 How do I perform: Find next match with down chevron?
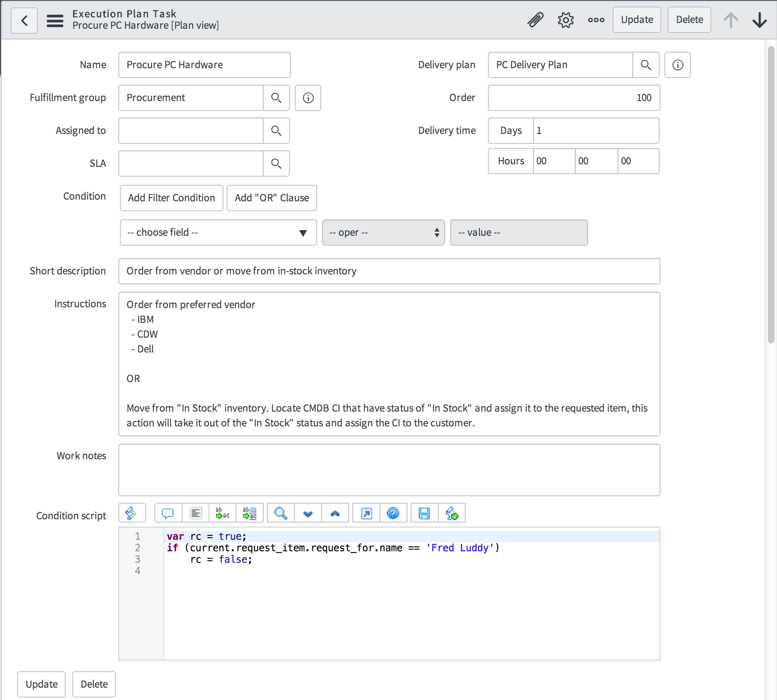pyautogui.click(x=308, y=513)
